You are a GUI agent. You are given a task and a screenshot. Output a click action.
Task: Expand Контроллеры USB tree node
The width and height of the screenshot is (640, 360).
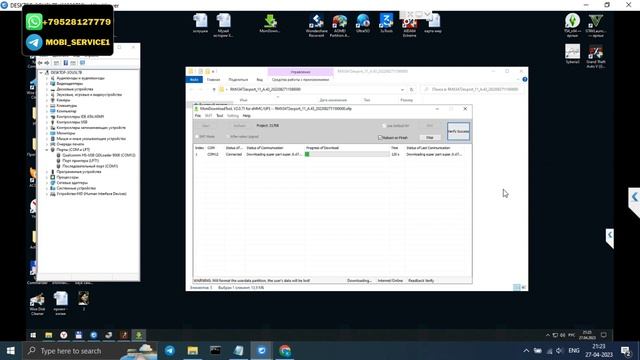click(x=47, y=122)
